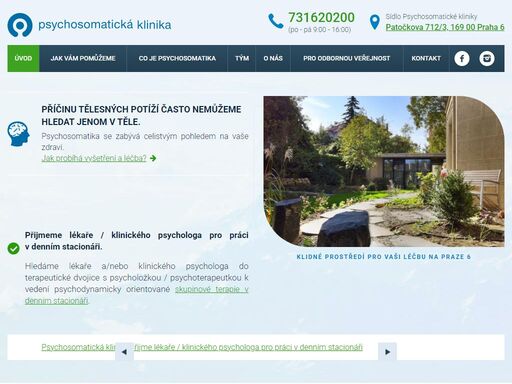
Task: Click the phone handset icon
Action: click(276, 21)
